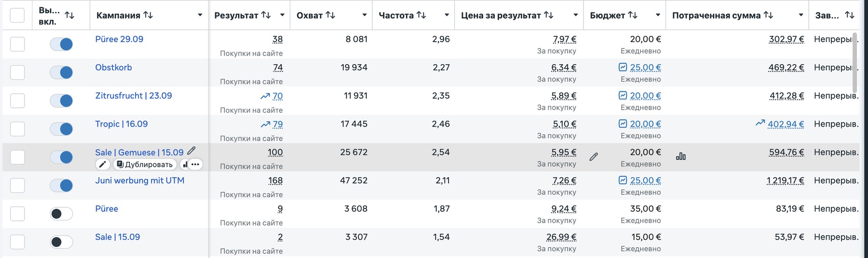Click the pencil icon next to the 20,00 € budget
Screen dimensions: 868x258
point(594,157)
